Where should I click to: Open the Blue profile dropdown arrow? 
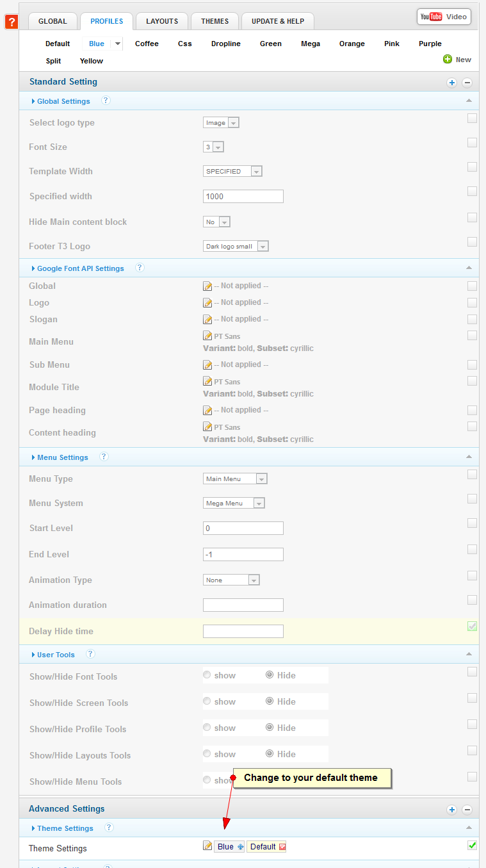[117, 44]
